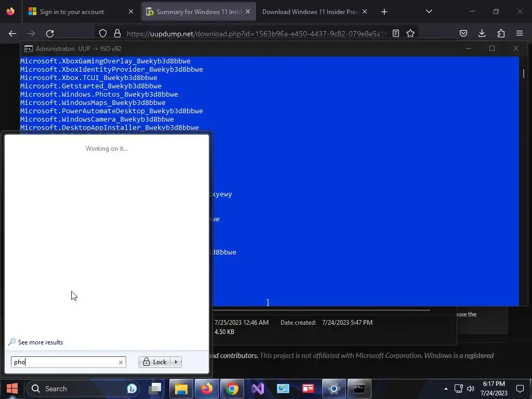Click the 'Date created: 7/24/2023 5:47 PM' detail
532x399 pixels.
(326, 322)
